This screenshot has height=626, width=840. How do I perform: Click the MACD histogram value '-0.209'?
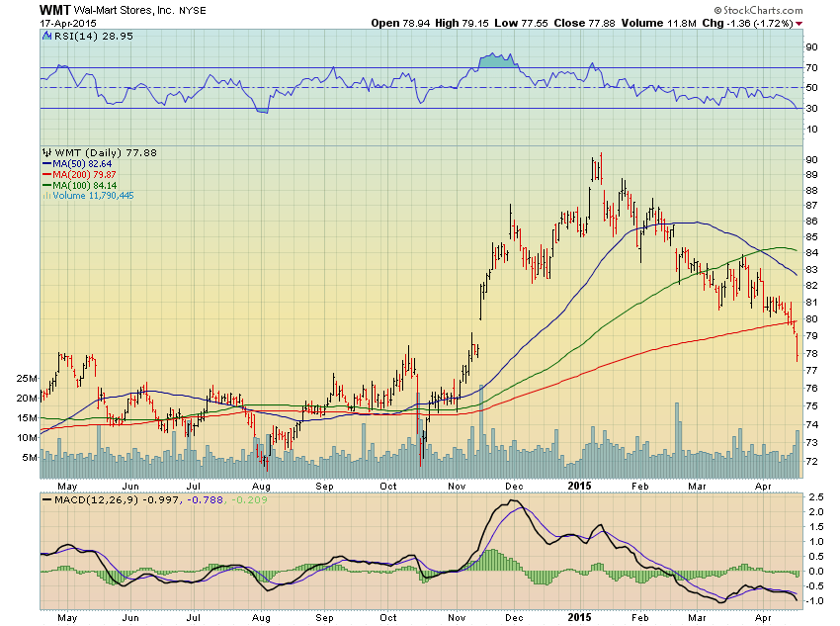[x=249, y=500]
